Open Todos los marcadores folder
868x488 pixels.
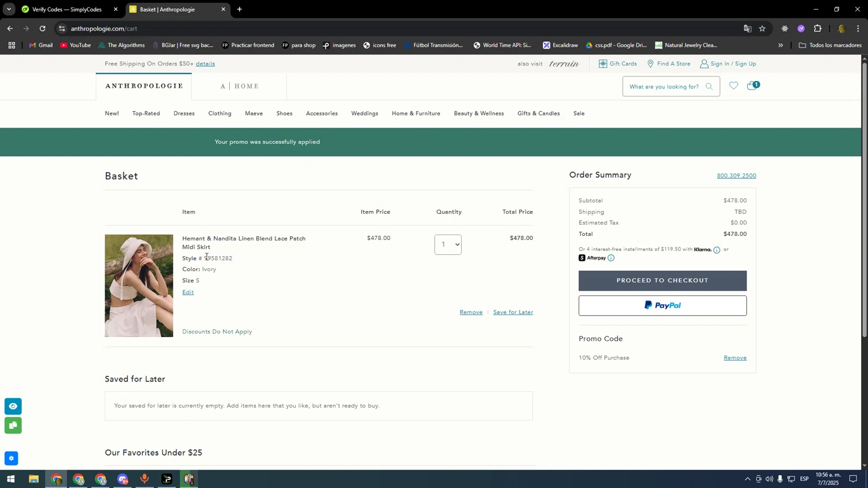pos(830,45)
